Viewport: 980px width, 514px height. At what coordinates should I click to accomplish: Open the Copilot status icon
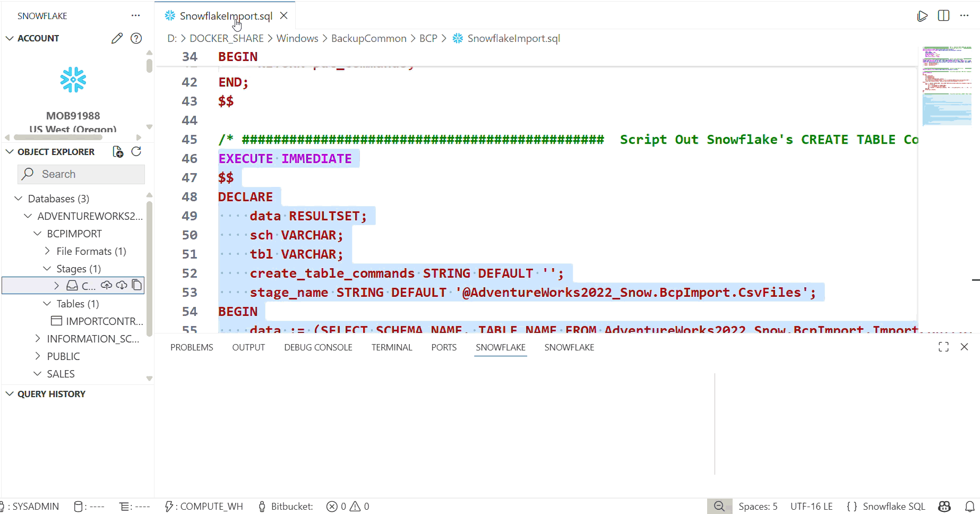click(944, 507)
